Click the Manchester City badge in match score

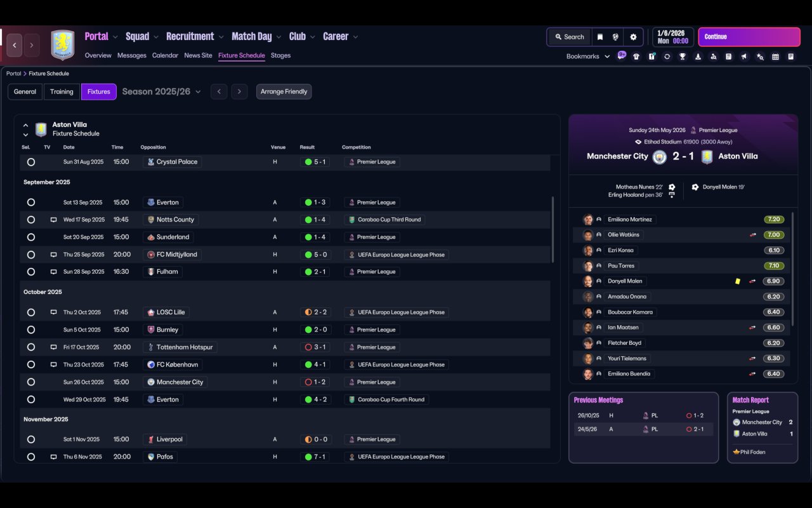660,157
